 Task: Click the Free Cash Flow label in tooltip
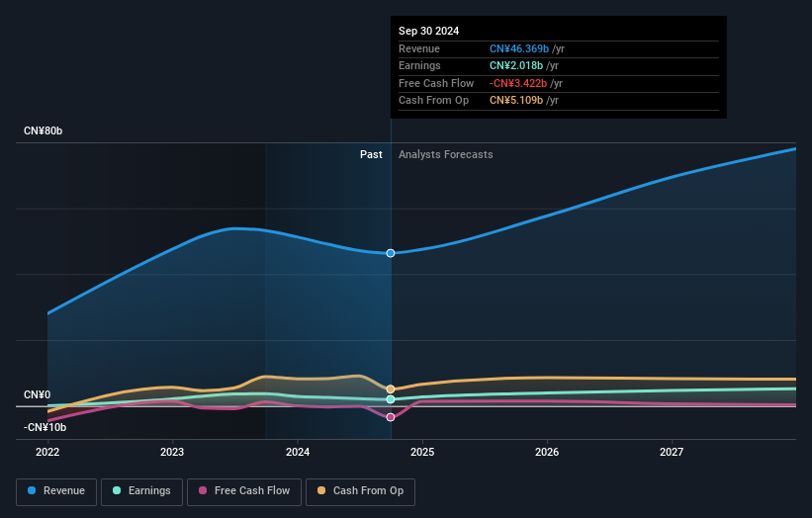pos(436,83)
